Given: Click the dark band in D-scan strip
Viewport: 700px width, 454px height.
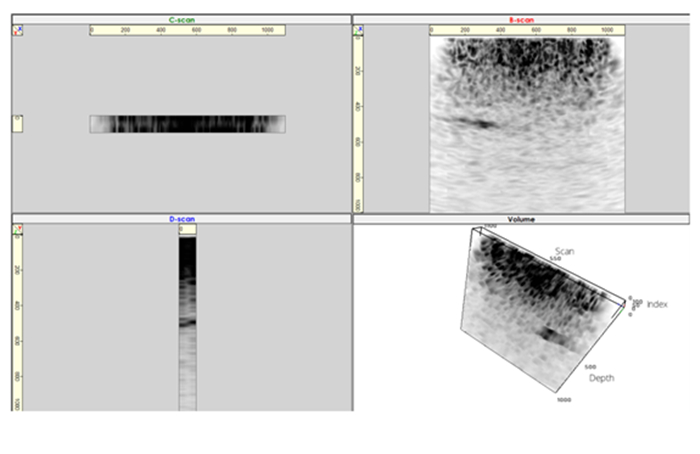Looking at the screenshot, I should pos(187,322).
